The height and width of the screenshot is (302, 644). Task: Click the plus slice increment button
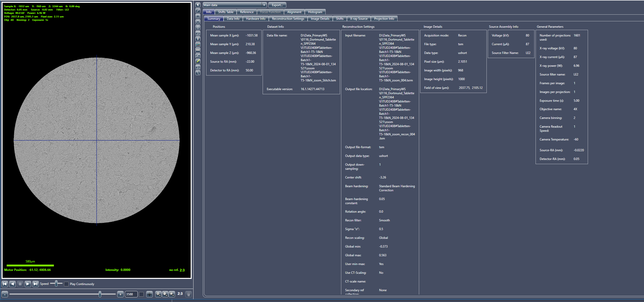(120, 294)
